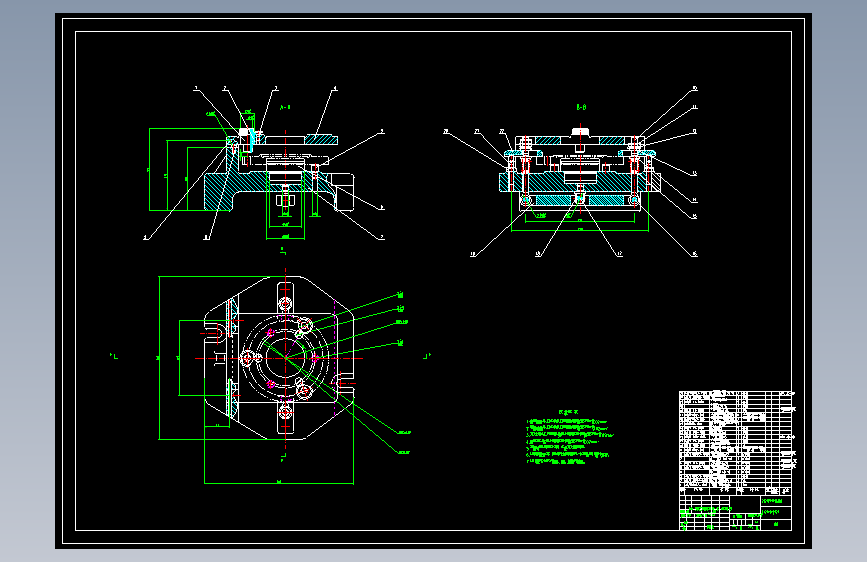Pick balloon number 11 in B-B view
The image size is (867, 562).
coord(695,107)
